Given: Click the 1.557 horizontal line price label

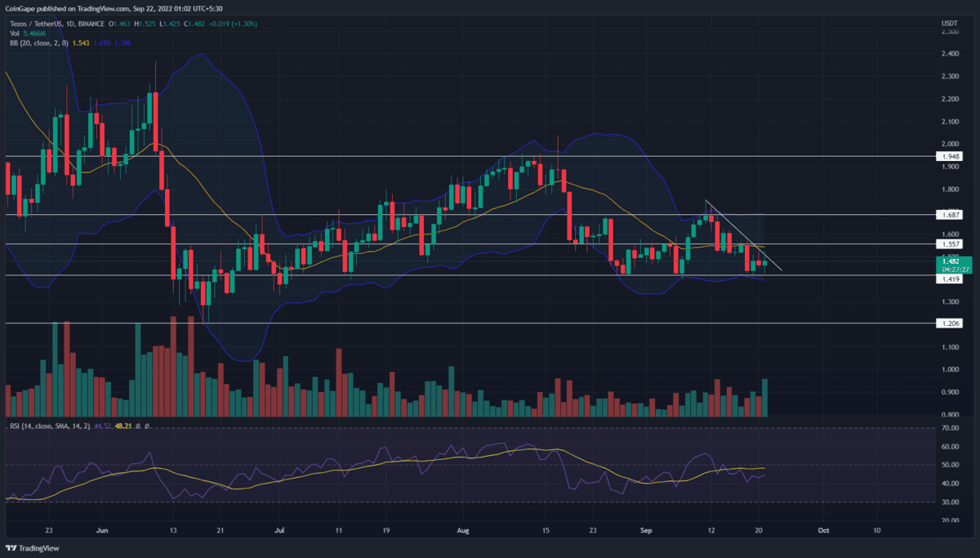Looking at the screenshot, I should pyautogui.click(x=948, y=244).
